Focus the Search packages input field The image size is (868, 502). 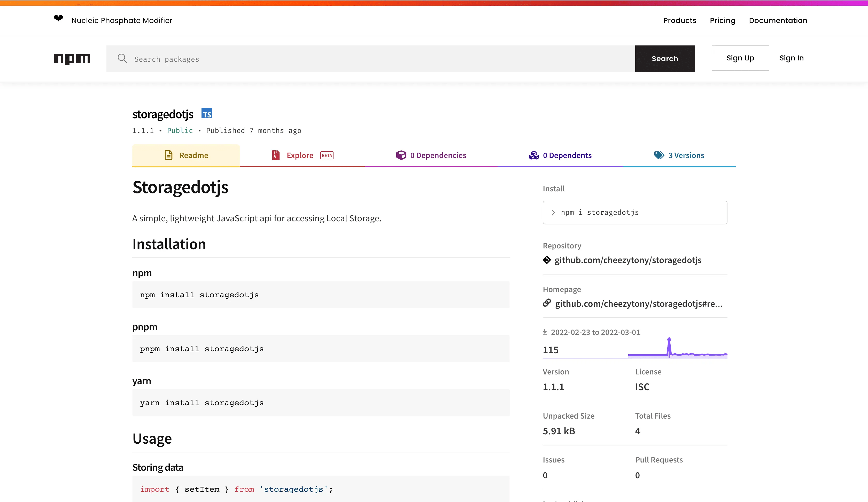click(371, 59)
